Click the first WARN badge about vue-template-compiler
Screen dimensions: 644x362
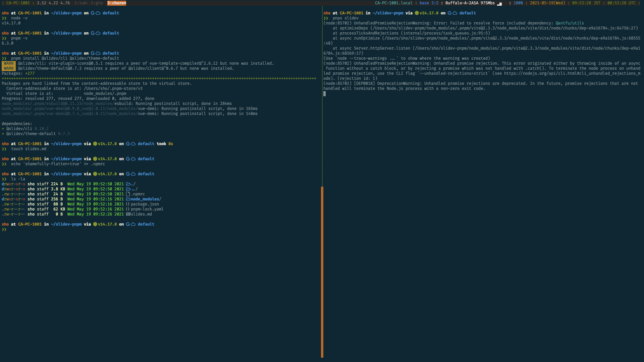point(8,63)
